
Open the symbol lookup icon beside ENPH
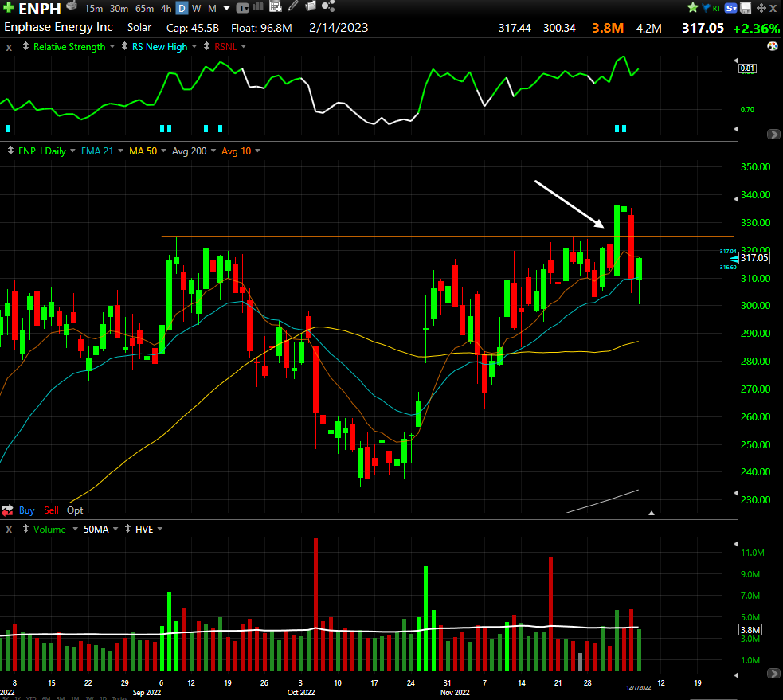[x=72, y=6]
